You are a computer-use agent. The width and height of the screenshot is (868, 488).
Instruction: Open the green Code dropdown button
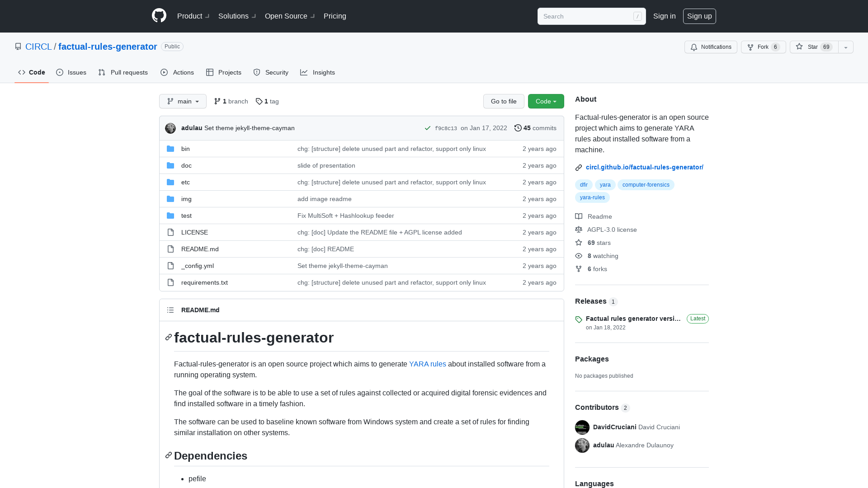pos(546,101)
